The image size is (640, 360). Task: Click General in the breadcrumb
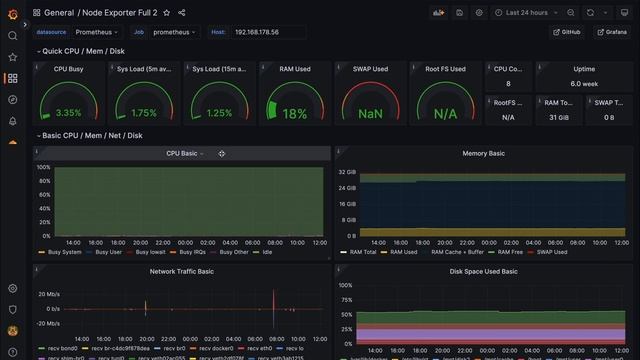click(59, 13)
